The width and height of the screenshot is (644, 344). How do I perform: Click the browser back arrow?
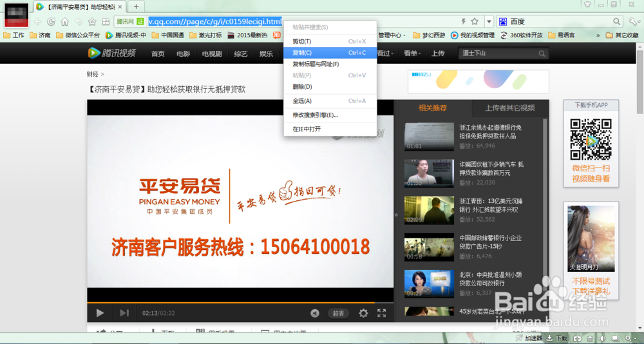[x=37, y=21]
